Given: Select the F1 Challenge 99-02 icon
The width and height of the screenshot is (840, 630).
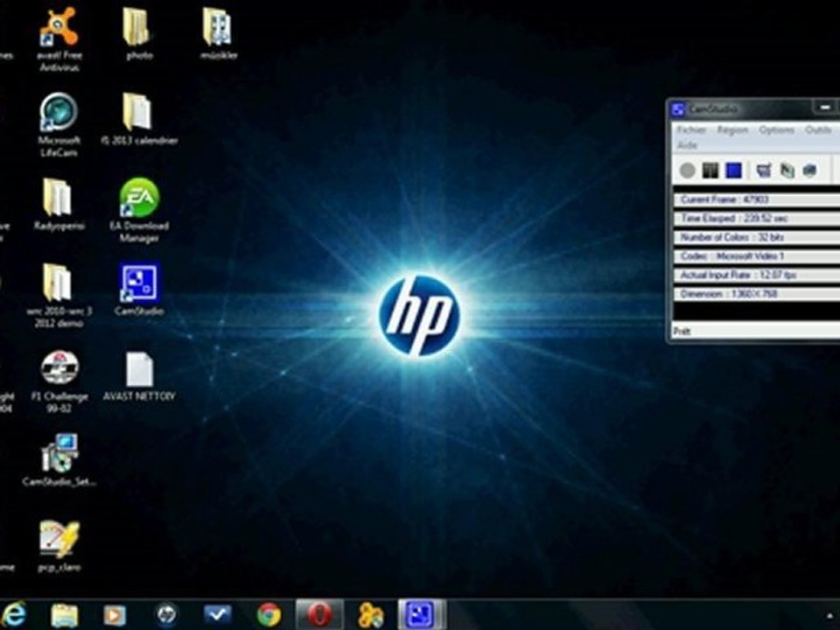Looking at the screenshot, I should click(x=59, y=381).
